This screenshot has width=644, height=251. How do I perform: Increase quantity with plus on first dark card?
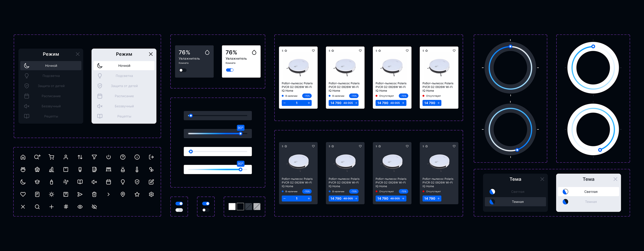[309, 198]
